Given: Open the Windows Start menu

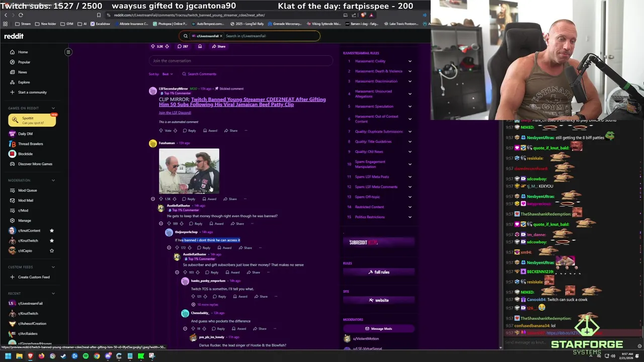Looking at the screenshot, I should [x=8, y=356].
